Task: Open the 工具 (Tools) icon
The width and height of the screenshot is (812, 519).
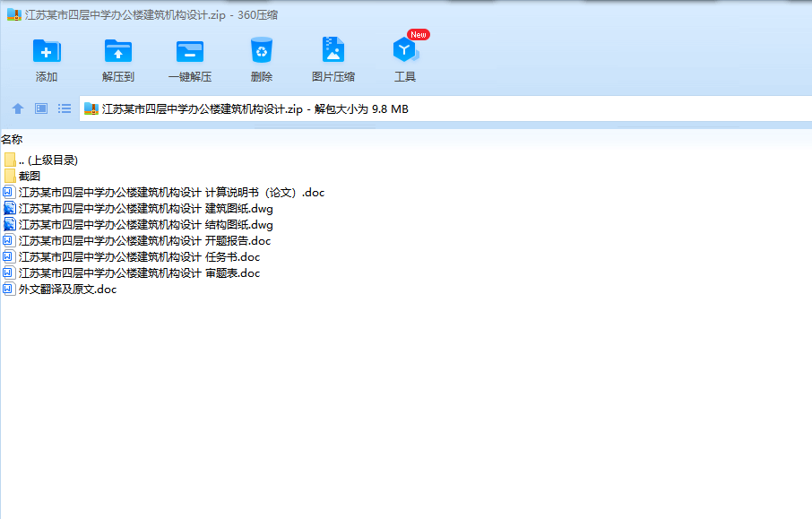Action: click(x=405, y=50)
